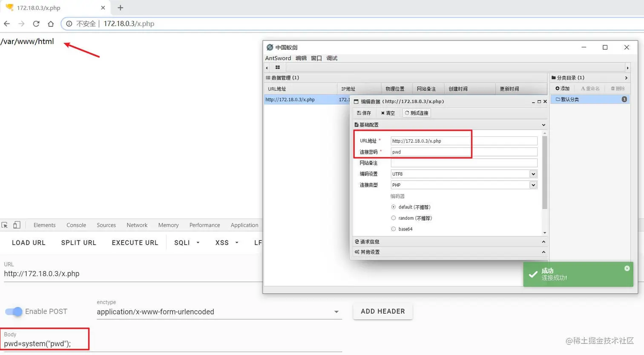The height and width of the screenshot is (355, 644).
Task: Go back using the browser back arrow
Action: pos(7,24)
